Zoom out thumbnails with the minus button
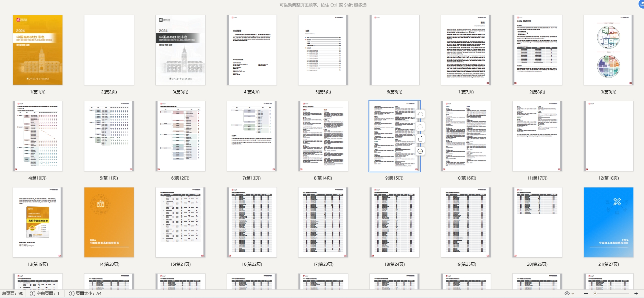 pos(586,294)
